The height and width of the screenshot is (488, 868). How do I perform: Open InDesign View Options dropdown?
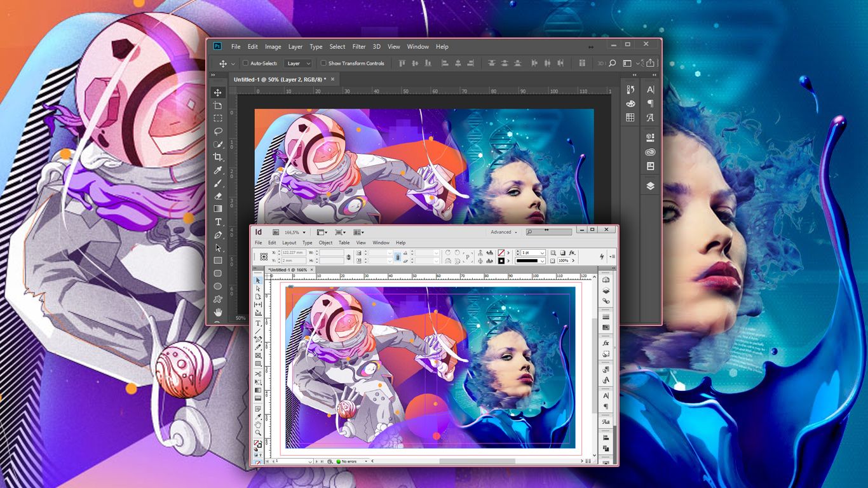[x=322, y=233]
